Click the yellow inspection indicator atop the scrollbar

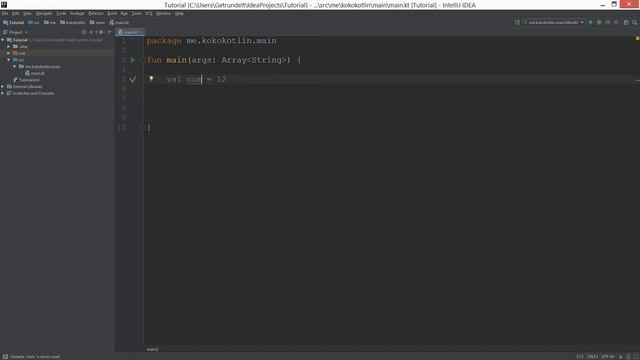pyautogui.click(x=637, y=38)
